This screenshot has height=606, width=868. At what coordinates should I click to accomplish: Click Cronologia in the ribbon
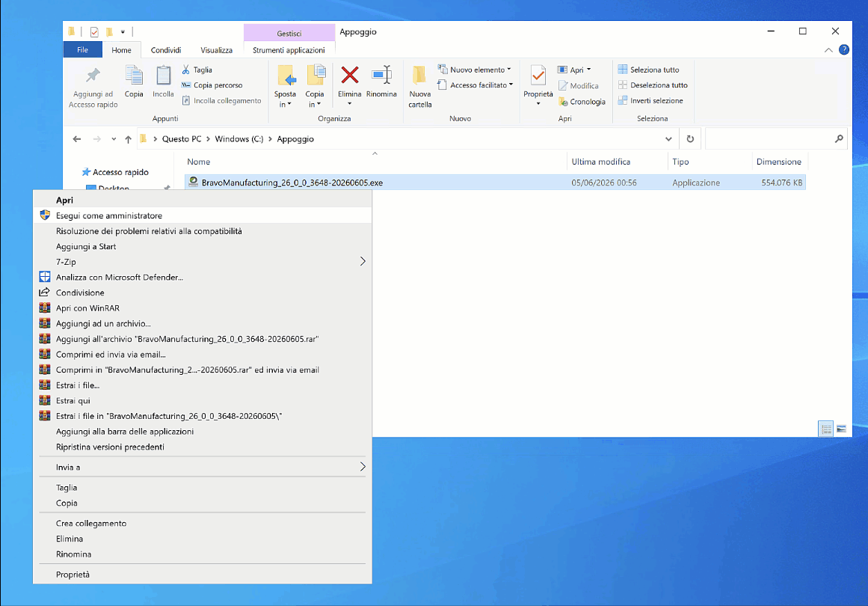(582, 102)
